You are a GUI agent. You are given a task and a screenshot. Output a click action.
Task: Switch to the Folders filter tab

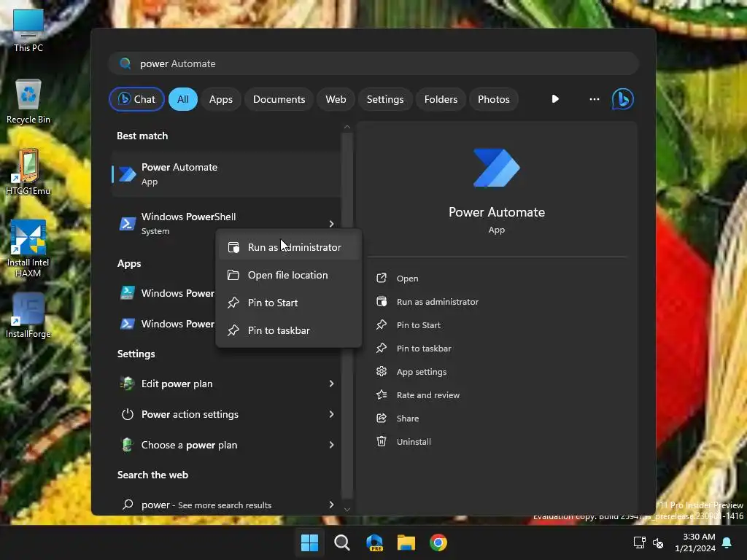pos(441,99)
